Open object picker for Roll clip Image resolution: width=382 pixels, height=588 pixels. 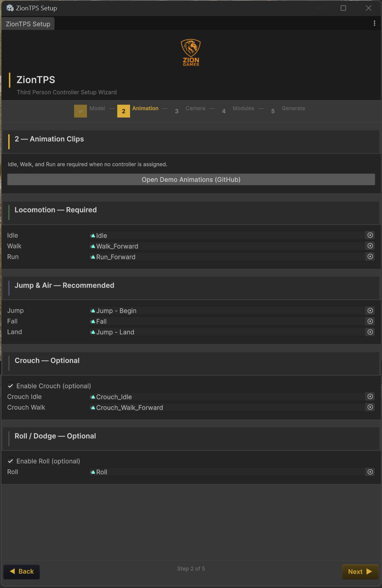[370, 472]
